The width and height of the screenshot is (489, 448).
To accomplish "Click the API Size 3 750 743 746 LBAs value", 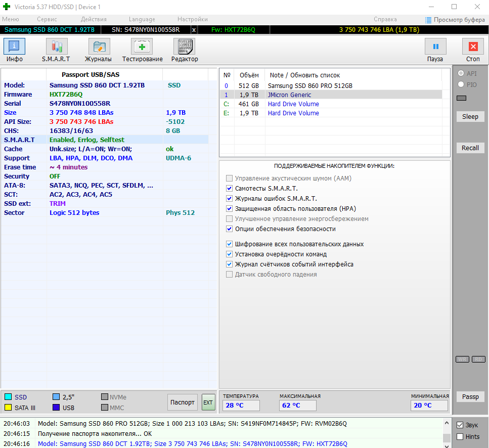I will click(x=81, y=121).
